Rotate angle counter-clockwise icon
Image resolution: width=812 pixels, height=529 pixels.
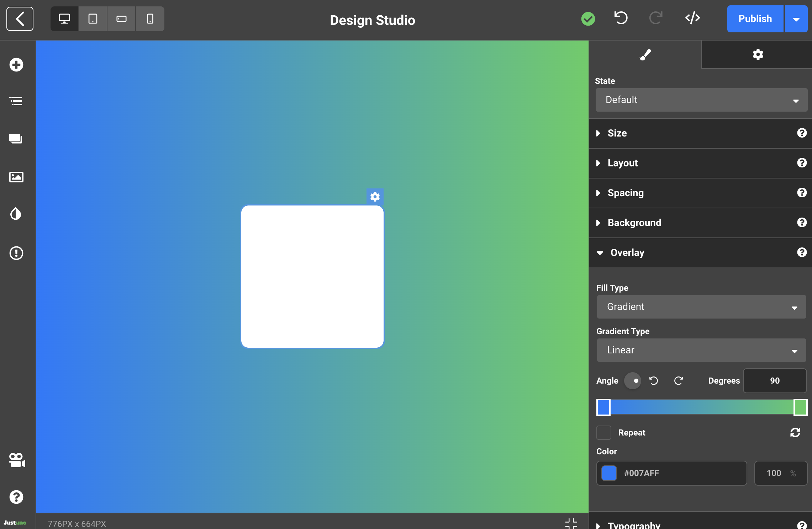tap(654, 381)
